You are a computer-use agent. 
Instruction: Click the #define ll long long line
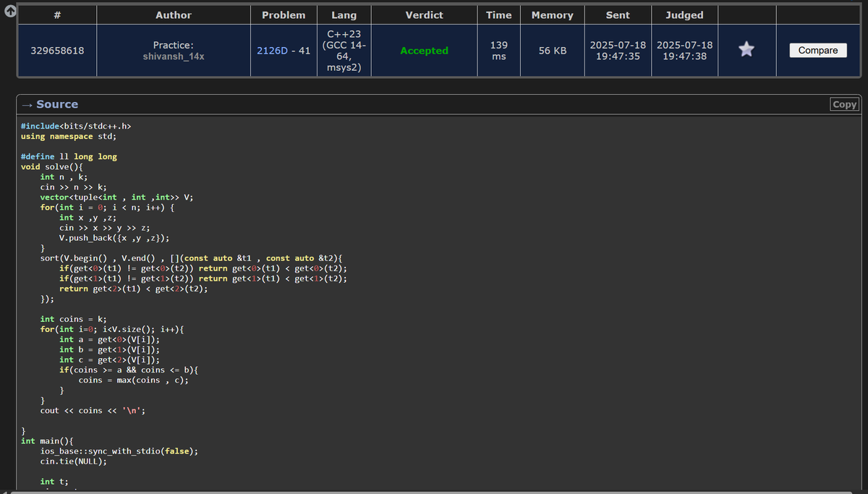pyautogui.click(x=69, y=156)
